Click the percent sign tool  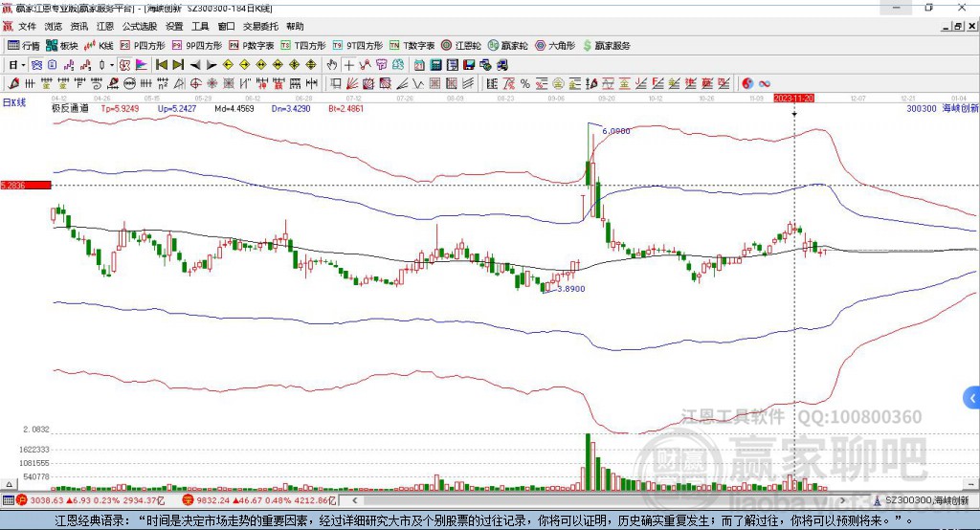(525, 84)
